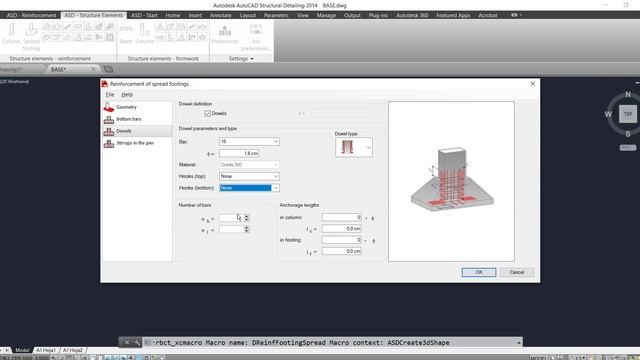Click the in column anchorage multiplier field
Viewport: 640px width, 360px height.
pyautogui.click(x=342, y=218)
